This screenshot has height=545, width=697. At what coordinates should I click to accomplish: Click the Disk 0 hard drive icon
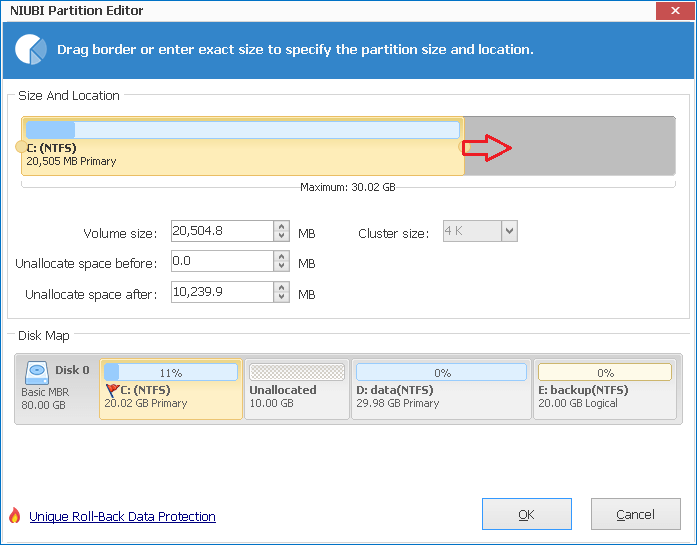click(36, 373)
